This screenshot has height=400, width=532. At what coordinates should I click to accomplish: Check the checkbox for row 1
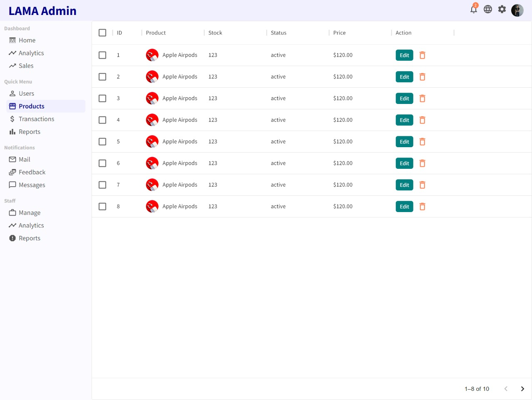(102, 55)
